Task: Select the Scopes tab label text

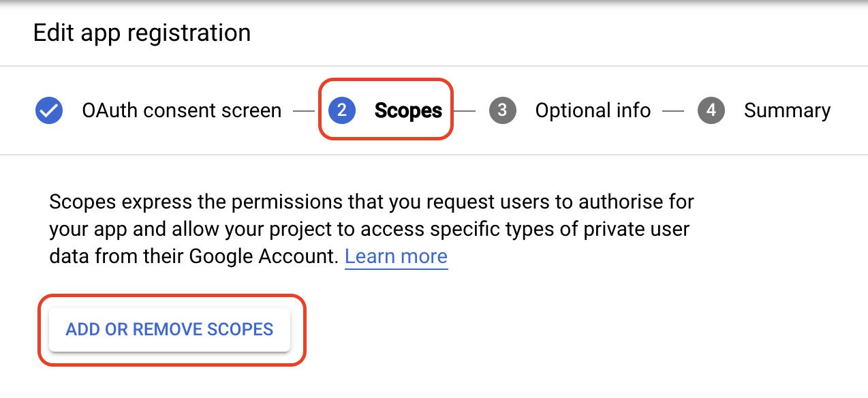Action: point(407,110)
